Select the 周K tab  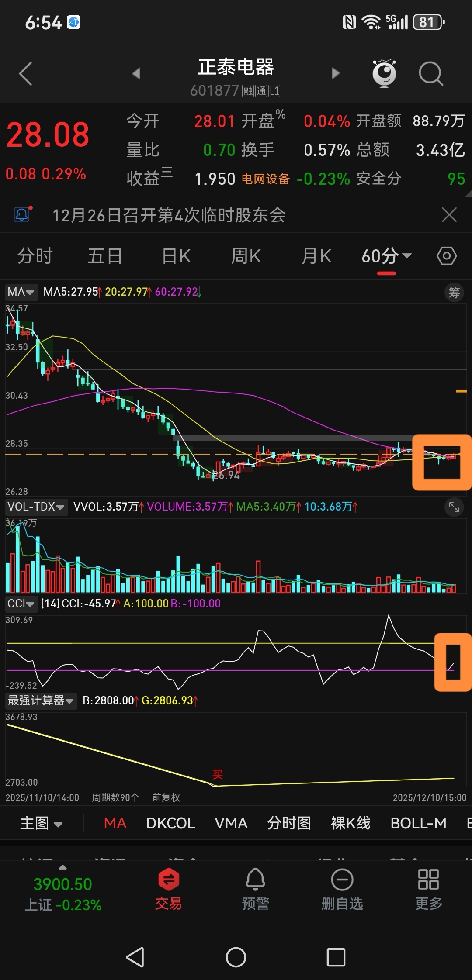click(x=246, y=256)
